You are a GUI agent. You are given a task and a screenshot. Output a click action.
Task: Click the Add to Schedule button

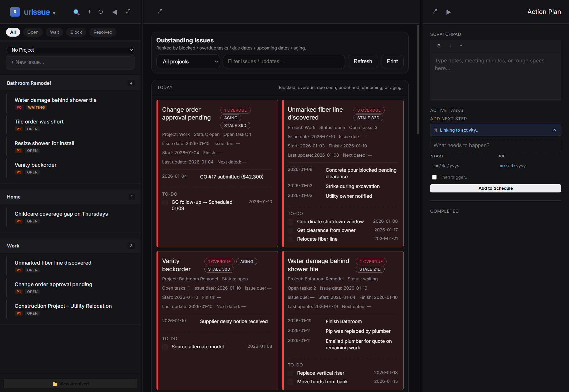pyautogui.click(x=495, y=188)
